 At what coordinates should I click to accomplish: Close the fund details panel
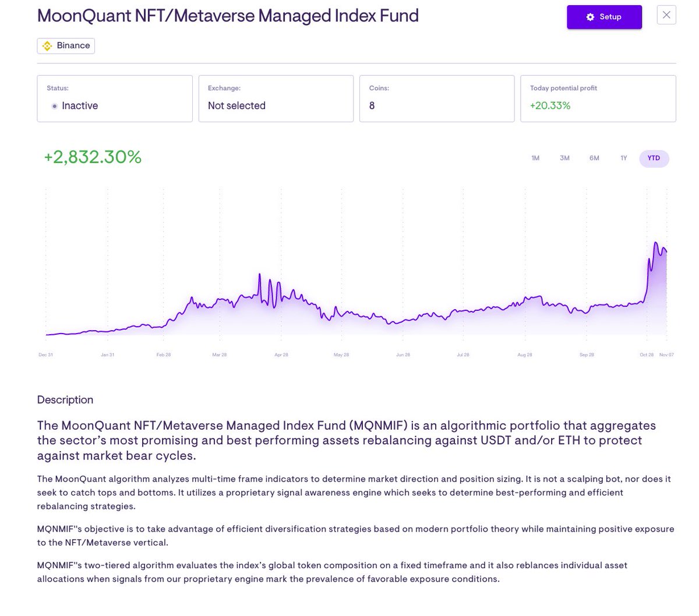[666, 15]
